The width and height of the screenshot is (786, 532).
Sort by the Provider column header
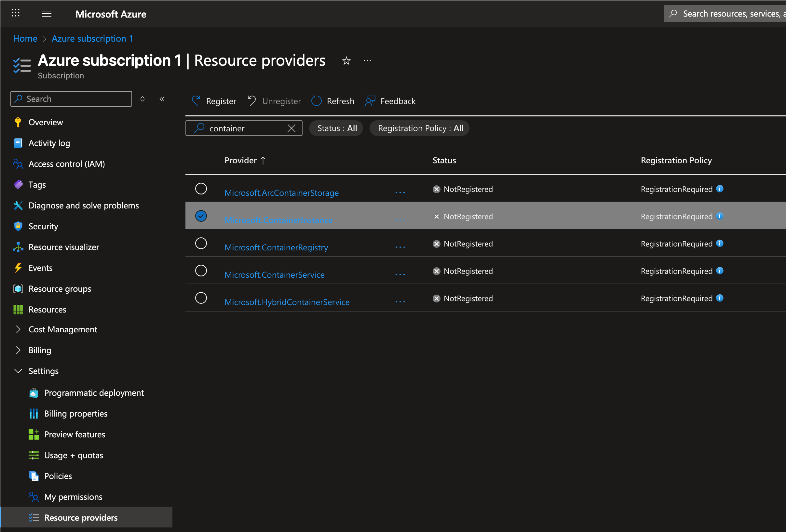(240, 160)
